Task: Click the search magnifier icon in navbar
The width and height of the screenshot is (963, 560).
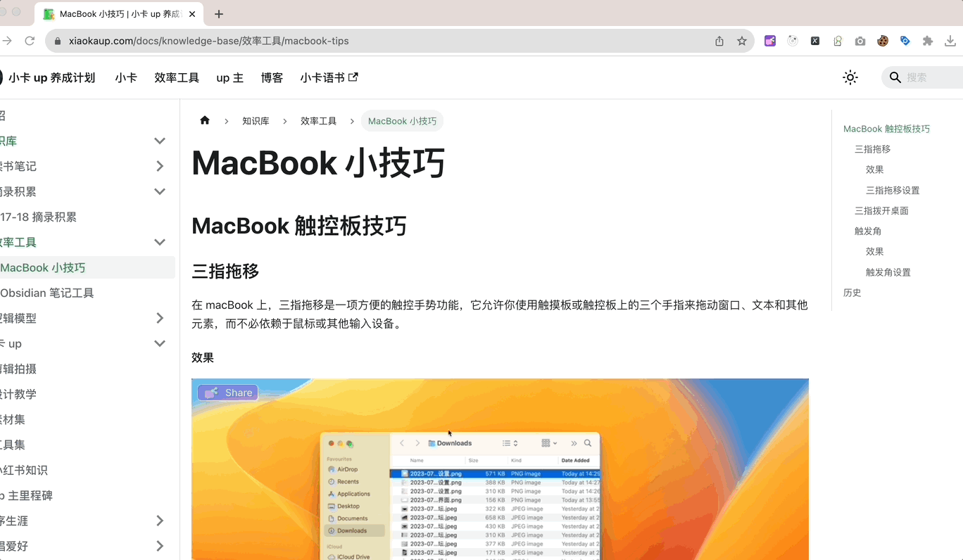Action: (895, 77)
